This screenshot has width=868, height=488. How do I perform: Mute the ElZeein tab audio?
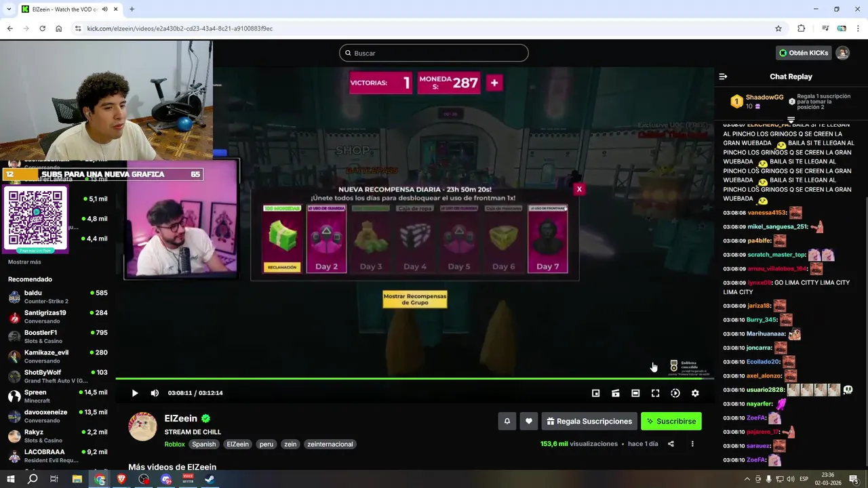(x=104, y=9)
